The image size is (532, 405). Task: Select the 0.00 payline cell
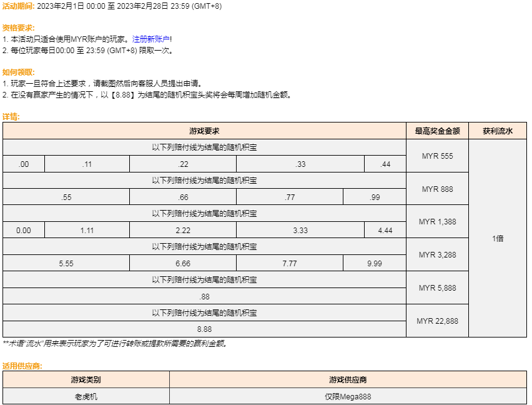pyautogui.click(x=24, y=231)
